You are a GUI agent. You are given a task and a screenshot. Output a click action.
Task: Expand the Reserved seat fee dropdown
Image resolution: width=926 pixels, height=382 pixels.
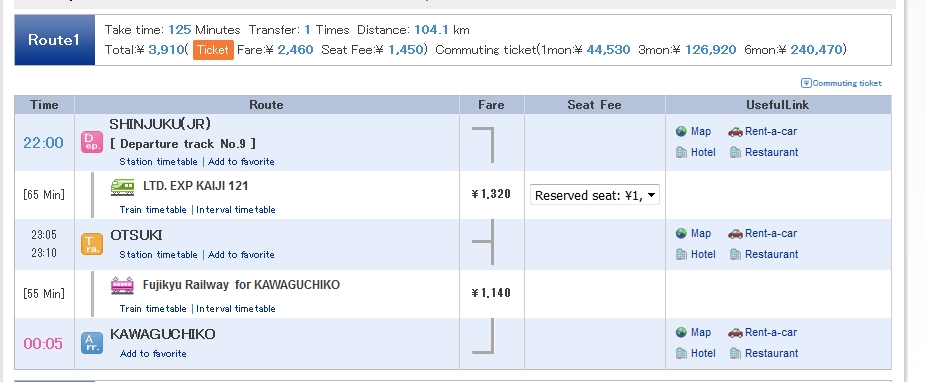tap(595, 195)
